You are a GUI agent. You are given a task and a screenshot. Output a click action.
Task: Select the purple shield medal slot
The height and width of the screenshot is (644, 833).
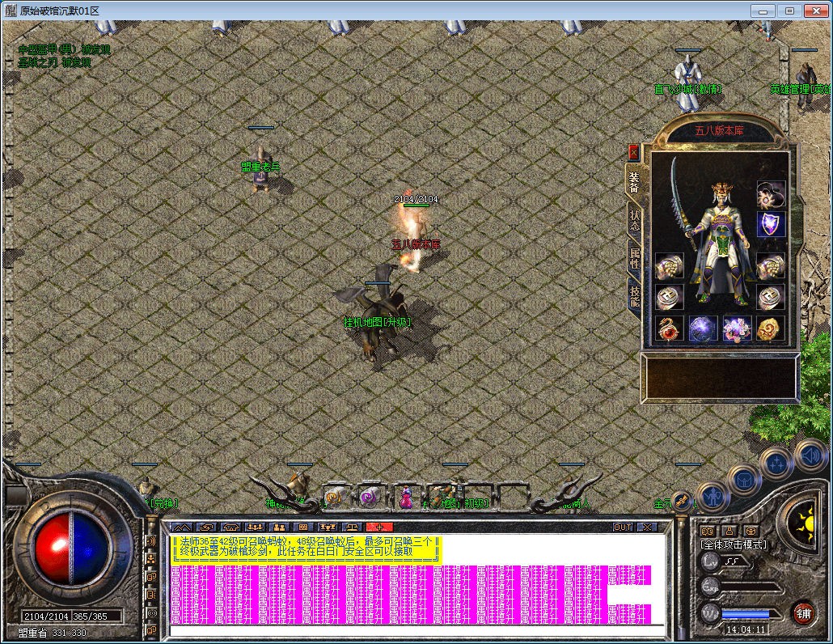771,224
